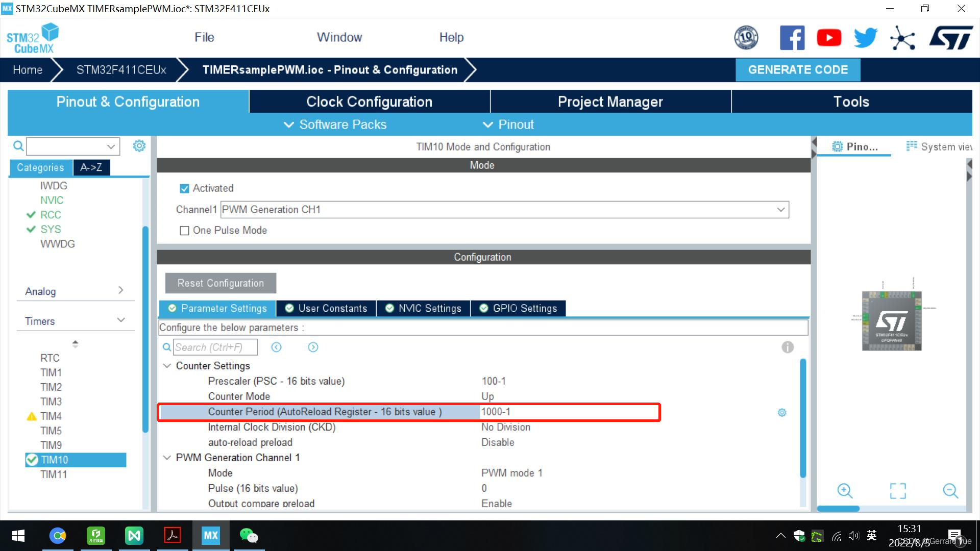Click the category search magnifier icon
Viewport: 980px width, 551px height.
coord(18,146)
